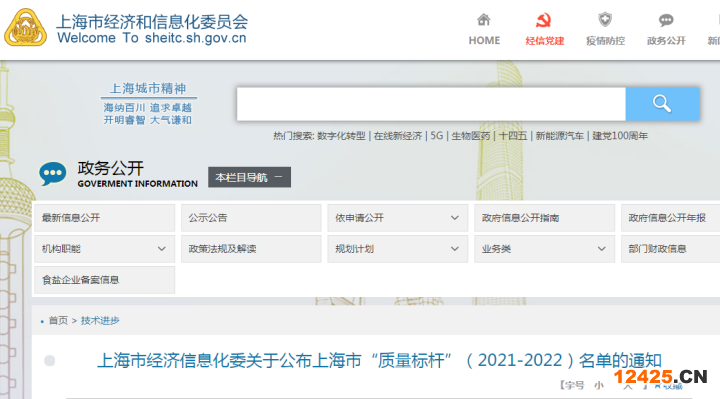Viewport: 720px width, 399px height.
Task: Click the shield icon for 疫情防控
Action: [605, 20]
